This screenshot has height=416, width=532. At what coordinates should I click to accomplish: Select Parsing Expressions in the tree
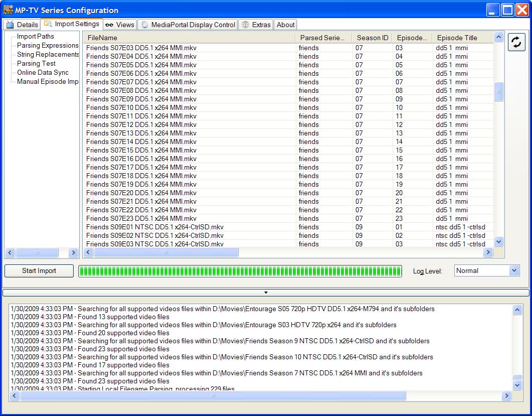(48, 46)
